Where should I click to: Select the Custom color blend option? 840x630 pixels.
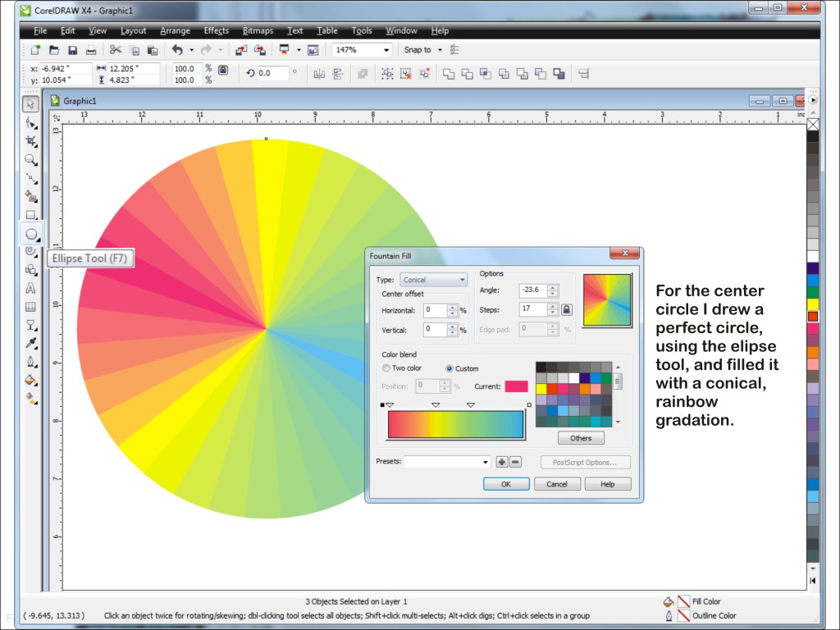tap(449, 369)
